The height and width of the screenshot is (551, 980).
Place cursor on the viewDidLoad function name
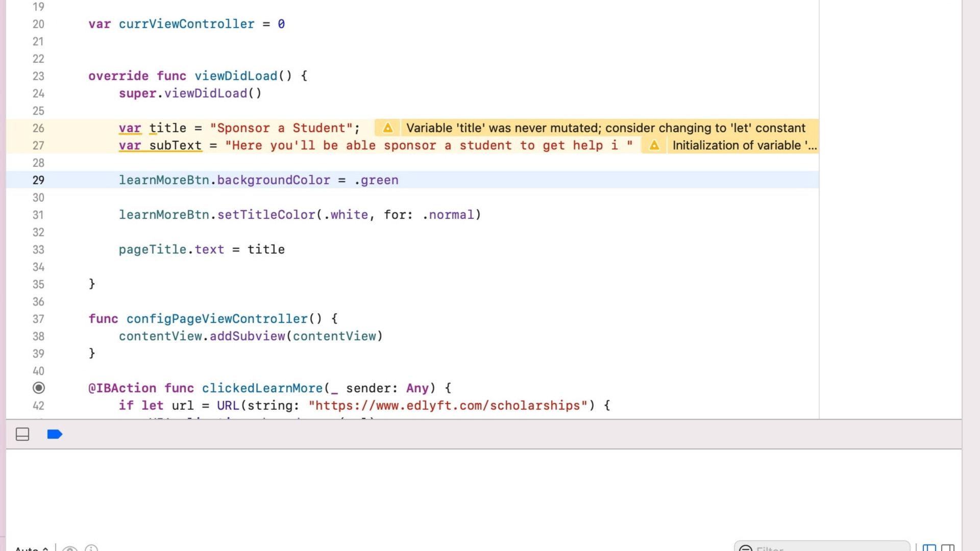pos(236,76)
